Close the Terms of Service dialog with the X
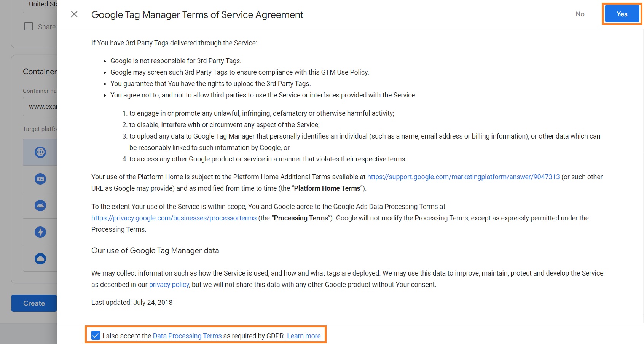The image size is (644, 344). (74, 14)
